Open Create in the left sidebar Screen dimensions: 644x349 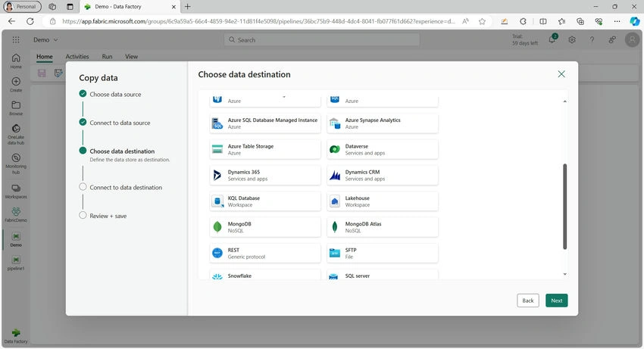coord(16,85)
